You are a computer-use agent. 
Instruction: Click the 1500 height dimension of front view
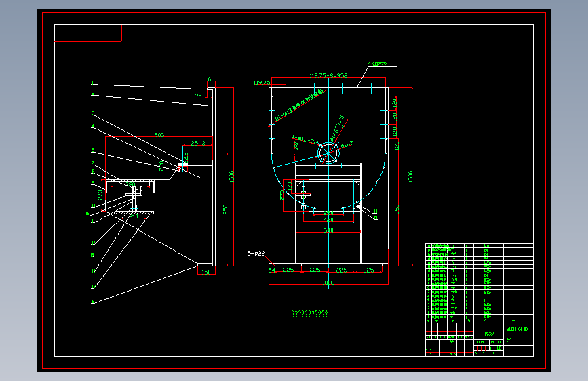tap(410, 177)
